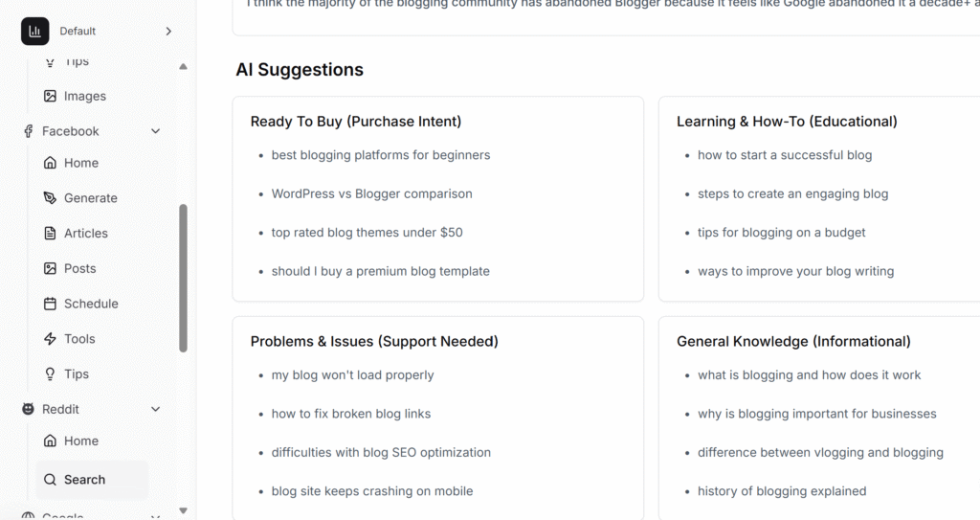Screen dimensions: 980x520
Task: Click the Default workspace logo icon
Action: click(35, 32)
